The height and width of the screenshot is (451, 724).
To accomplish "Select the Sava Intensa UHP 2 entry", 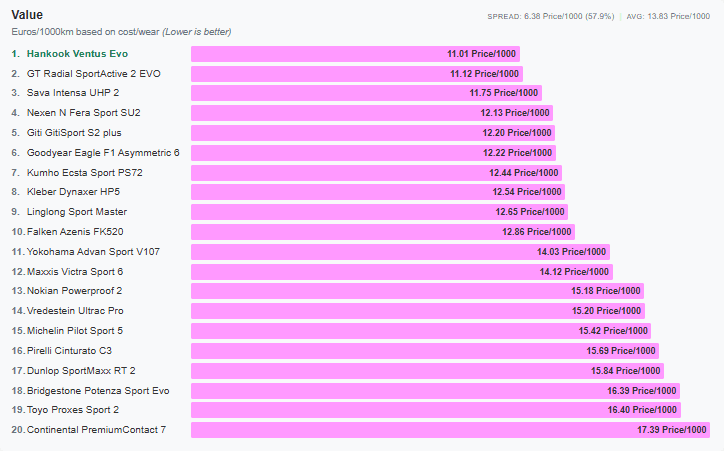I will tap(73, 93).
